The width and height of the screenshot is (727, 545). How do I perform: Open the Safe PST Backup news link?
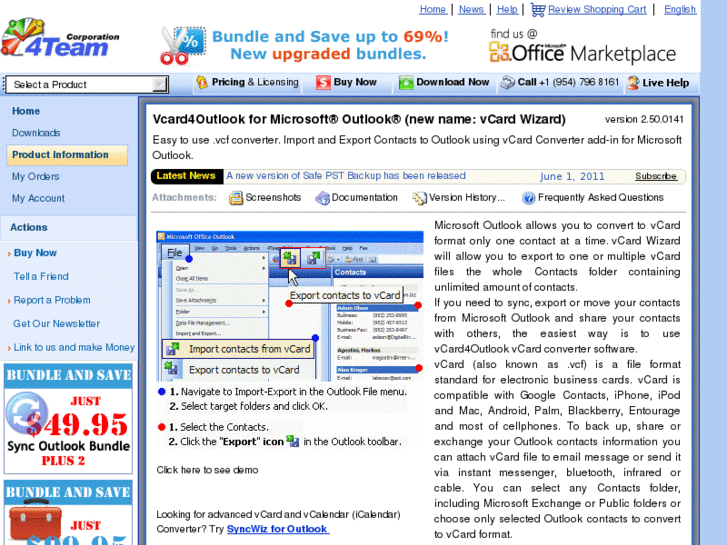point(346,176)
